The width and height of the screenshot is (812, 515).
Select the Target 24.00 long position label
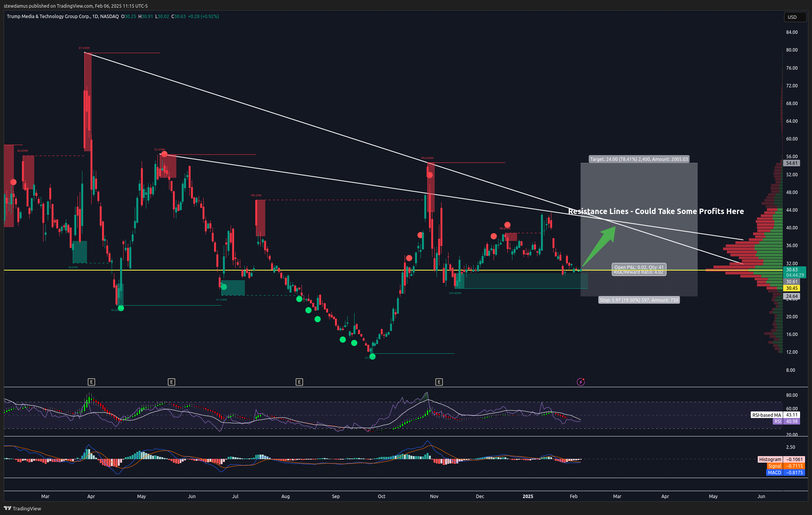point(639,159)
